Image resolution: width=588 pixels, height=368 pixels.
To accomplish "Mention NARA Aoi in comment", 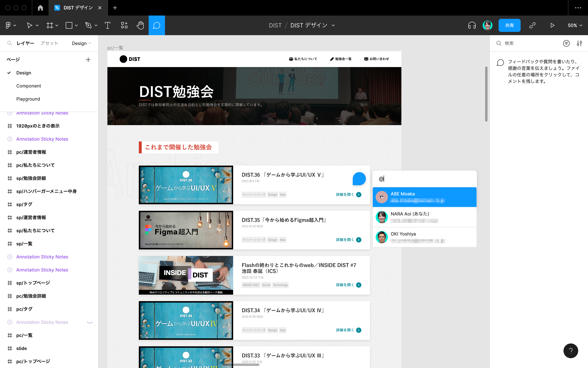I will (424, 217).
